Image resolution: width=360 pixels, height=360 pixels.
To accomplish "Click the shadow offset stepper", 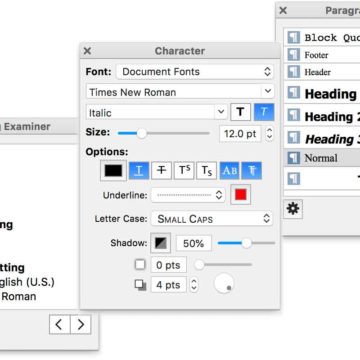I will coord(194,285).
